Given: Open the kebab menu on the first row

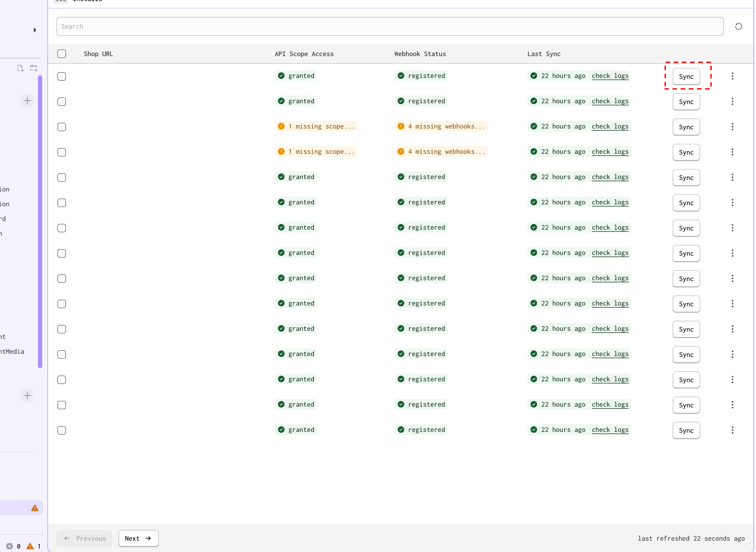Looking at the screenshot, I should pos(732,76).
